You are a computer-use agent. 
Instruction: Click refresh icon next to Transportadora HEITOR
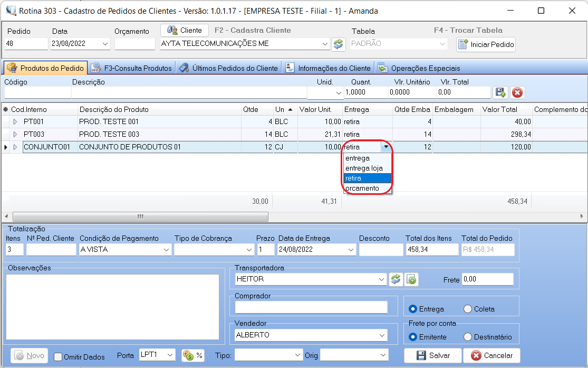click(x=396, y=279)
